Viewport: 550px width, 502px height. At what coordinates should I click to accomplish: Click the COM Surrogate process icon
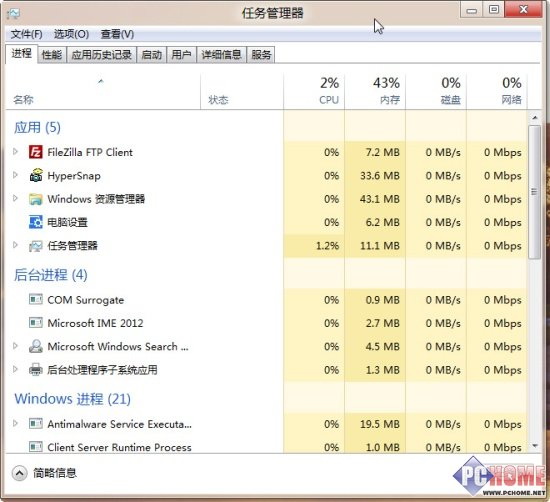35,300
